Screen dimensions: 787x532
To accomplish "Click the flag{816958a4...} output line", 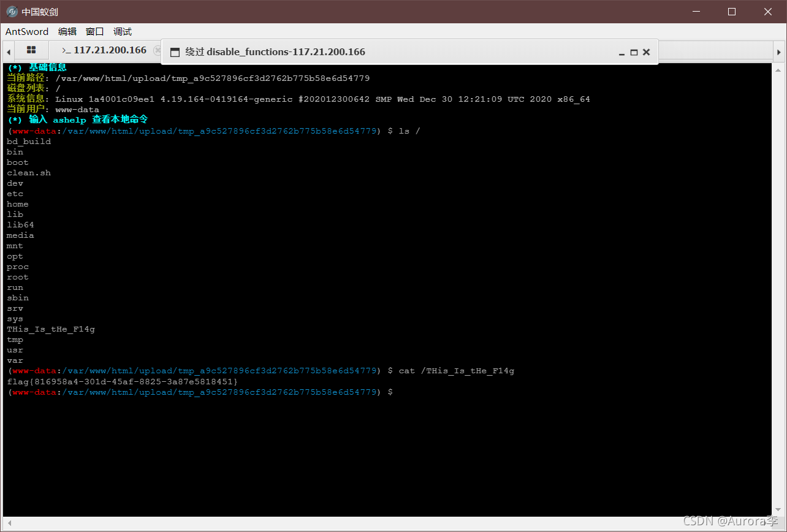I will click(x=122, y=381).
